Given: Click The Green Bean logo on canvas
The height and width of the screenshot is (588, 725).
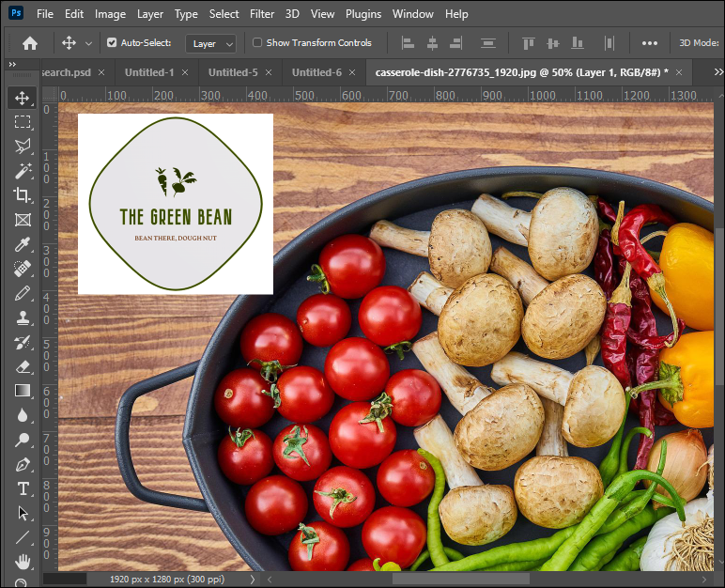Looking at the screenshot, I should pos(176,204).
